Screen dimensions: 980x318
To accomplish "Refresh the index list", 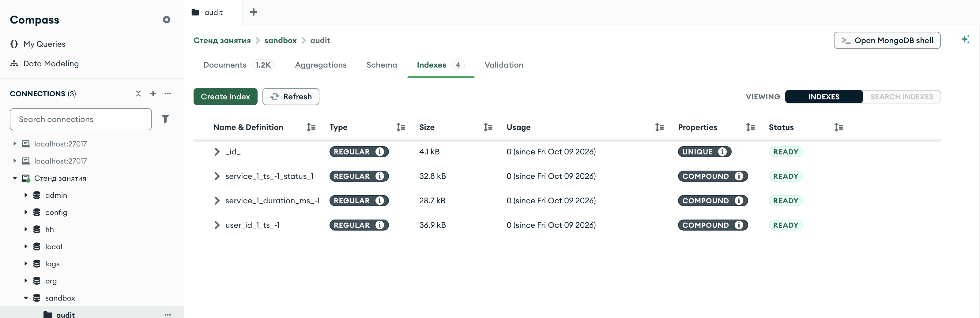I will [291, 97].
